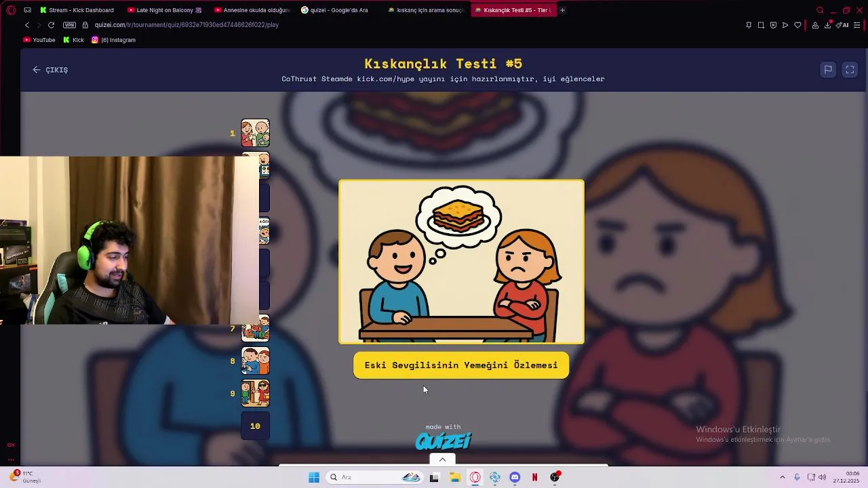Open the volume speaker tray icon
This screenshot has height=488, width=868.
pyautogui.click(x=822, y=478)
